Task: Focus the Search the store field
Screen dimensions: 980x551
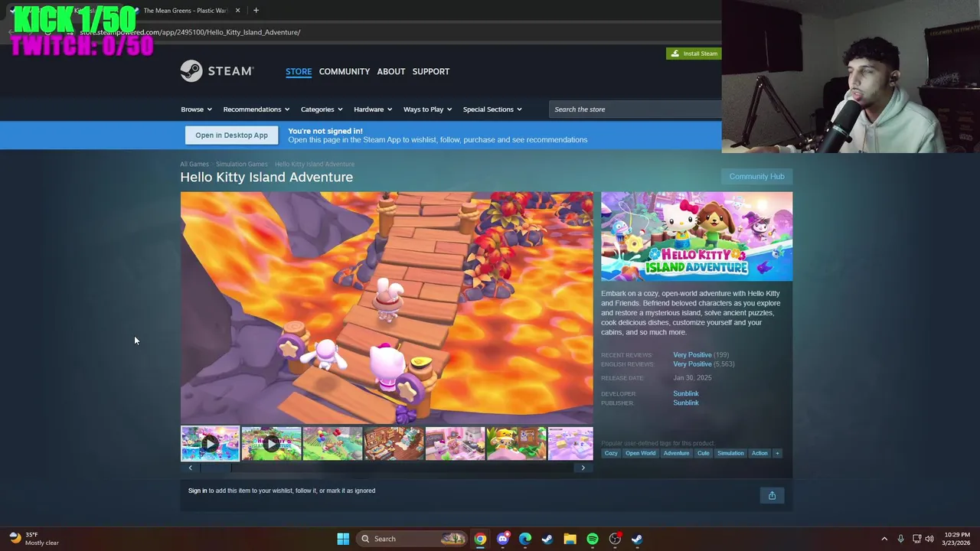Action: tap(635, 109)
